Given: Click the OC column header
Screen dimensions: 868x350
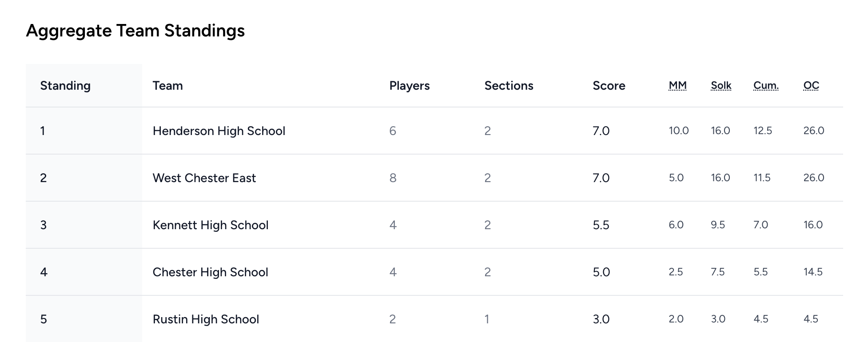Looking at the screenshot, I should pos(811,86).
